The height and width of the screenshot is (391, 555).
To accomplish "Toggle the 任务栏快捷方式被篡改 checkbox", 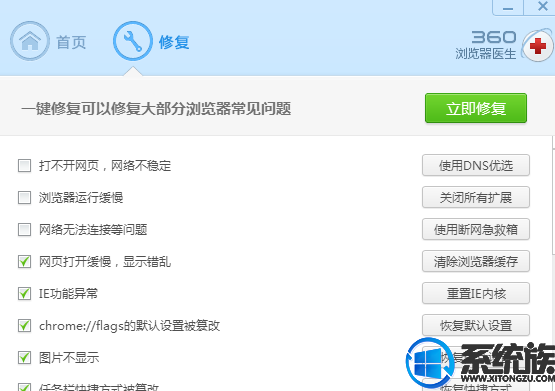I will pyautogui.click(x=24, y=387).
